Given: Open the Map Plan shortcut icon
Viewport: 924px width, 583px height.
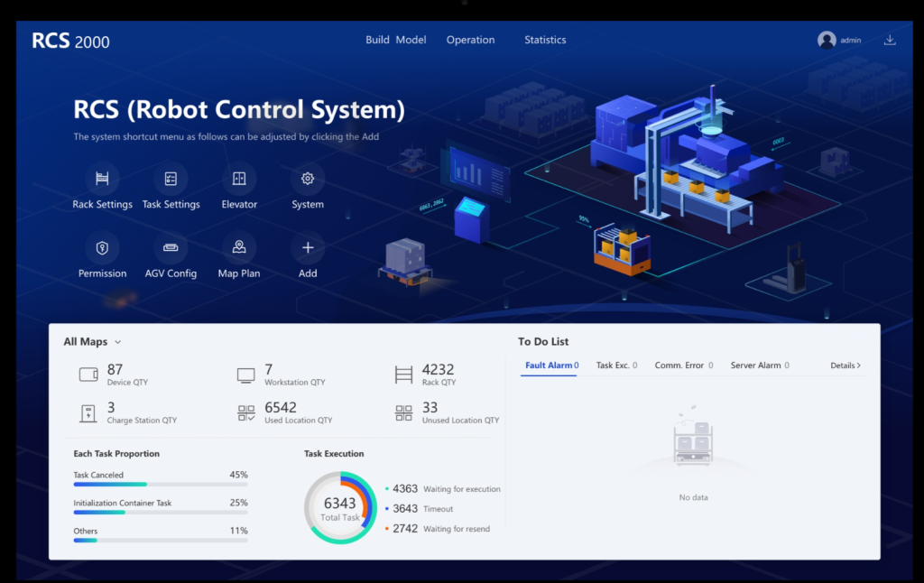Looking at the screenshot, I should point(239,247).
